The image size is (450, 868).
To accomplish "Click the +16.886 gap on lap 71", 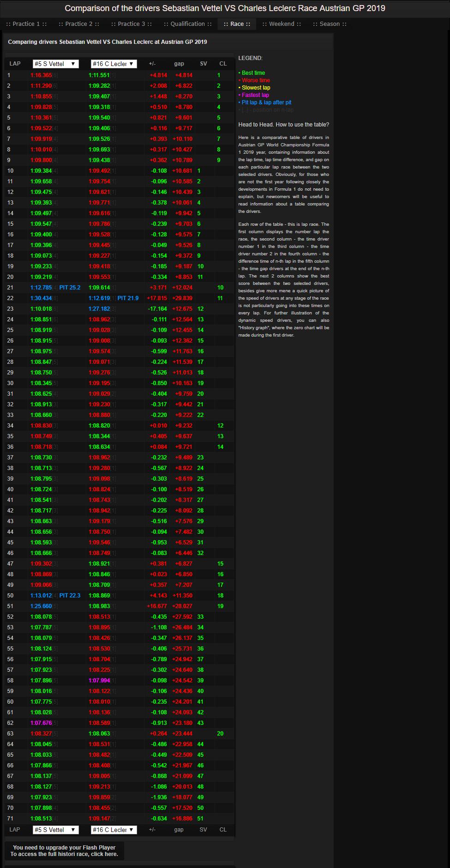I will coord(182,819).
